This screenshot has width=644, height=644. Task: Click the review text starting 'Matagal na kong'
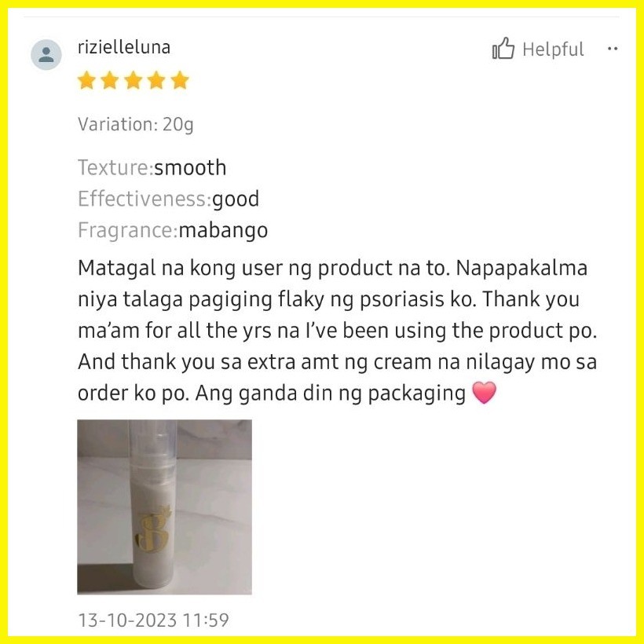click(338, 330)
